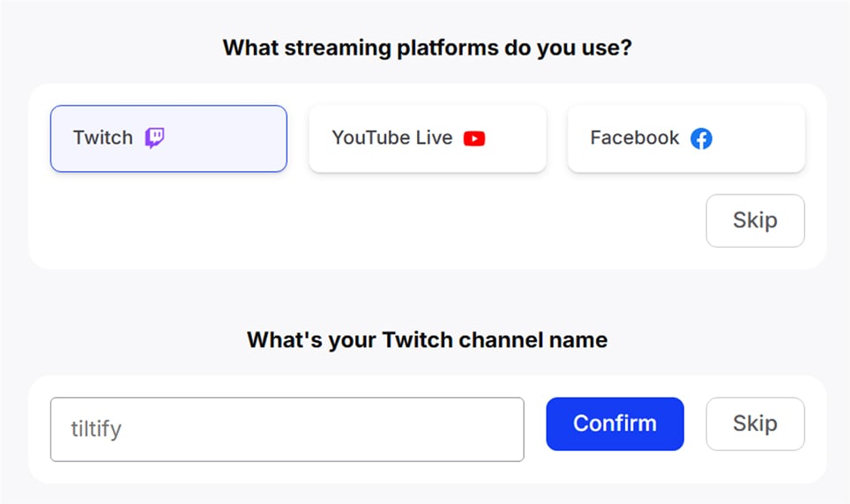Click the Twitch channel name input field
Viewport: 850px width, 504px height.
287,429
